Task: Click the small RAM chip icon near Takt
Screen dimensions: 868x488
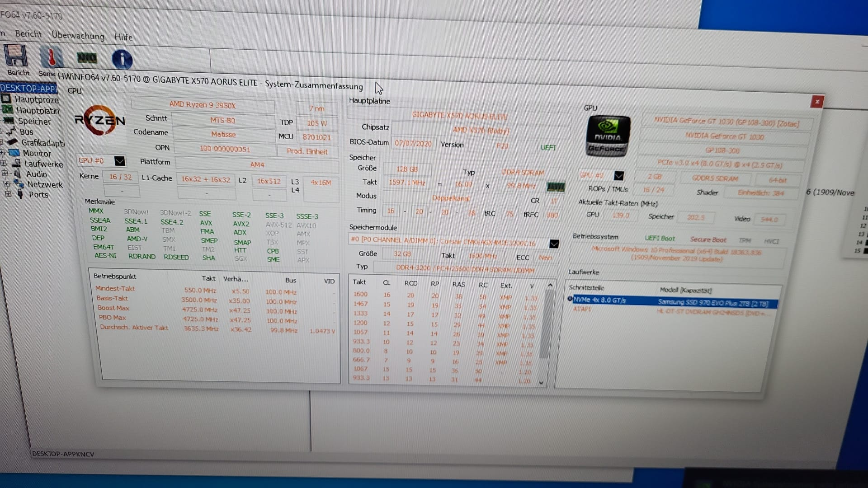Action: [x=556, y=187]
